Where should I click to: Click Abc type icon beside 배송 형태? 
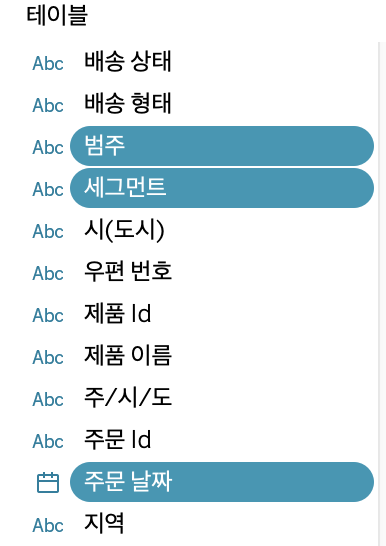pyautogui.click(x=48, y=106)
